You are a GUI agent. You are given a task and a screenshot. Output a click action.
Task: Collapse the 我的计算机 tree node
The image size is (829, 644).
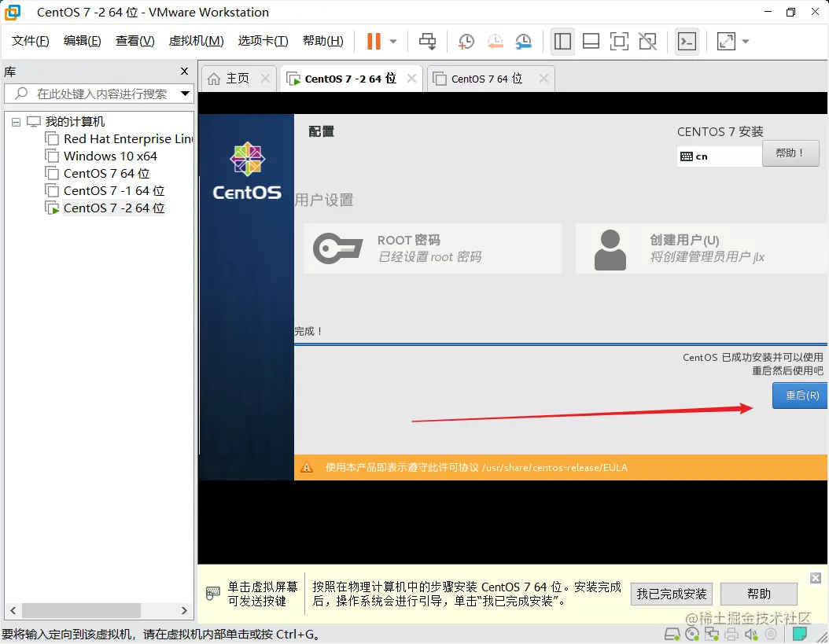(x=16, y=122)
